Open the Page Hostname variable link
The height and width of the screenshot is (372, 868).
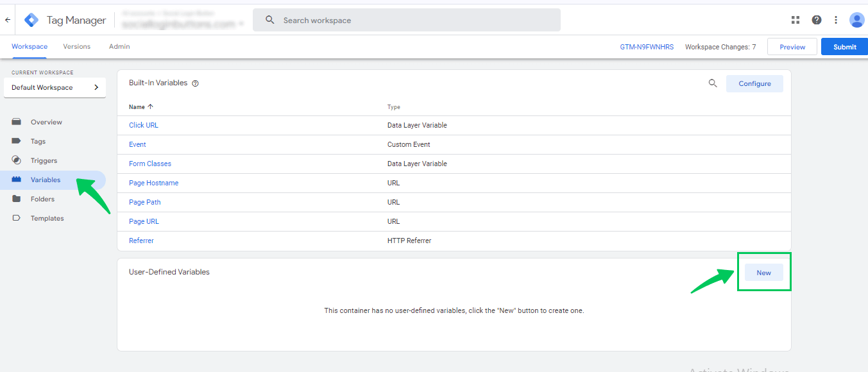tap(153, 183)
